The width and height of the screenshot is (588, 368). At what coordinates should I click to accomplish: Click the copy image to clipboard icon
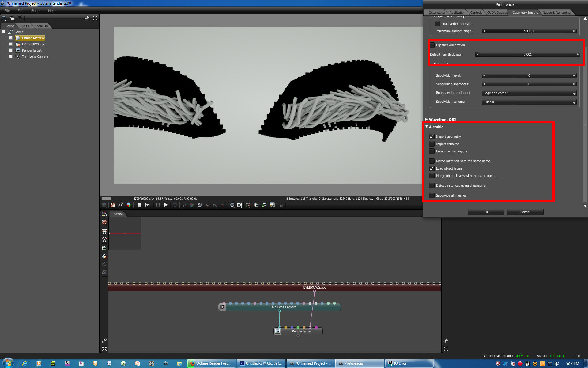click(x=256, y=205)
